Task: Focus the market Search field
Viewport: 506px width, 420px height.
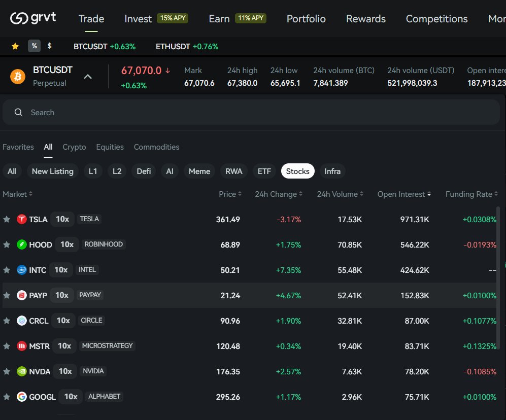Action: 251,112
